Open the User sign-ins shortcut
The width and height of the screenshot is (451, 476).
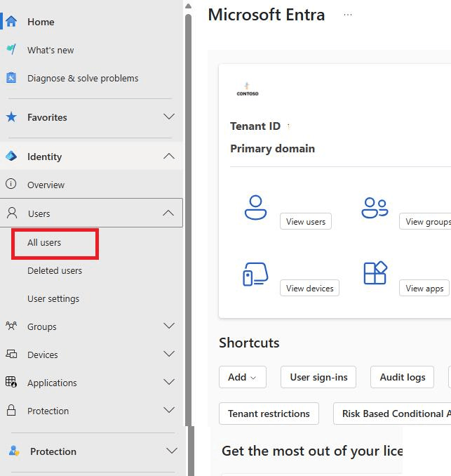tap(318, 377)
